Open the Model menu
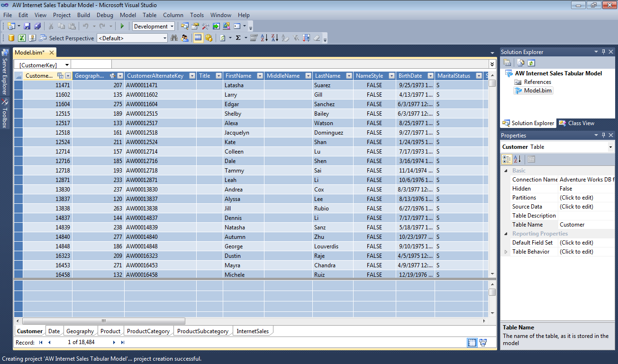The height and width of the screenshot is (364, 618). coord(128,15)
